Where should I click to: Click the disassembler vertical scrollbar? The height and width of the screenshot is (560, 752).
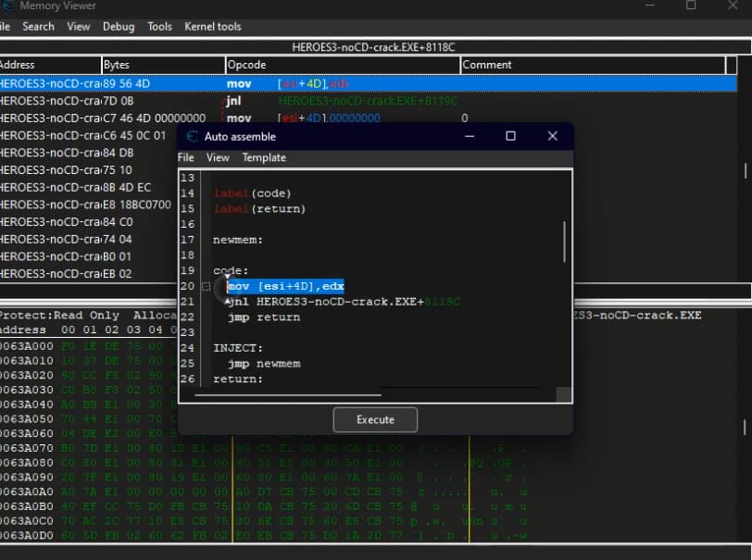tap(744, 171)
